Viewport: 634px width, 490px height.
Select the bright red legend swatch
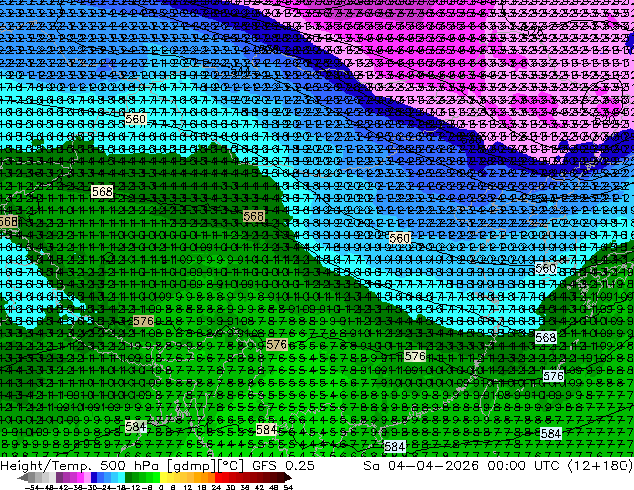coord(218,478)
